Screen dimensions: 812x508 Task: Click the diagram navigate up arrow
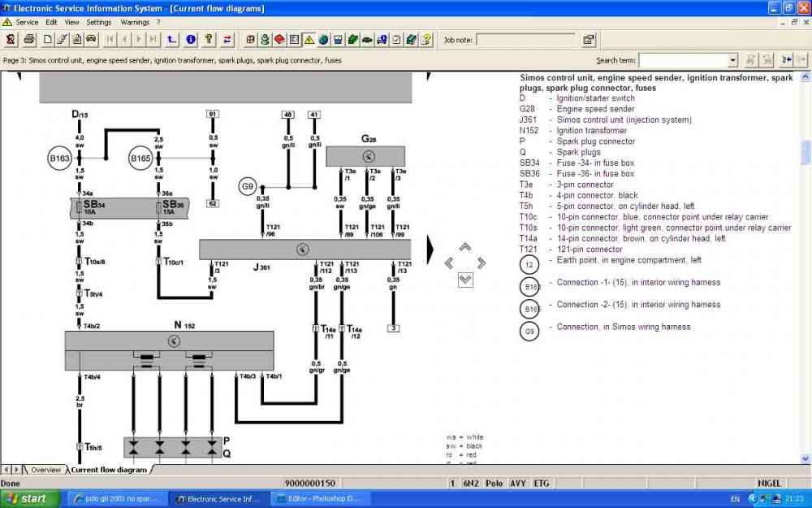465,247
